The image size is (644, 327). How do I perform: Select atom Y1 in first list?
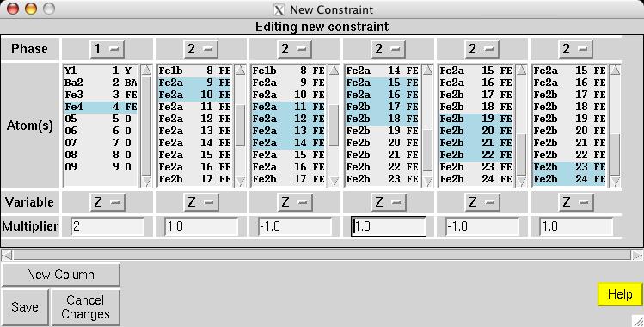pos(101,71)
